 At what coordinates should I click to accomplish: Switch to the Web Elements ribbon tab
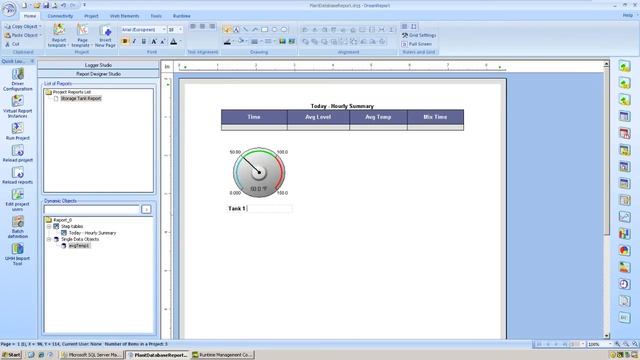click(124, 16)
